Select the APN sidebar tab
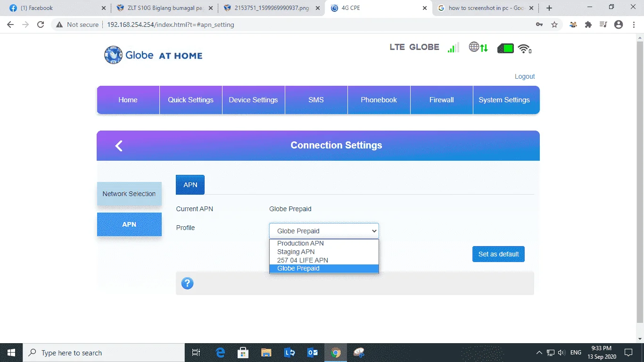This screenshot has width=644, height=362. 129,224
